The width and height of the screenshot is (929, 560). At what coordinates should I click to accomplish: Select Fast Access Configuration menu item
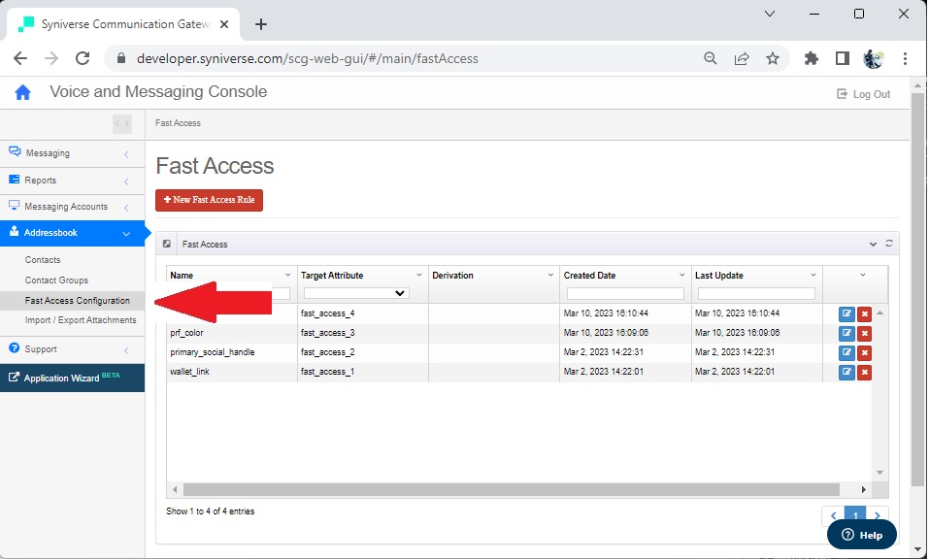[x=72, y=301]
